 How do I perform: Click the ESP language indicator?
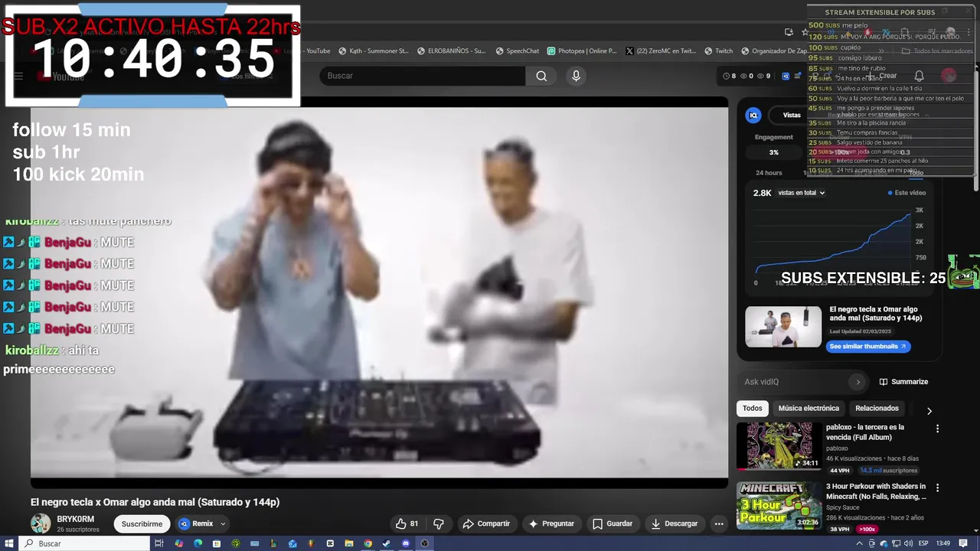coord(923,543)
